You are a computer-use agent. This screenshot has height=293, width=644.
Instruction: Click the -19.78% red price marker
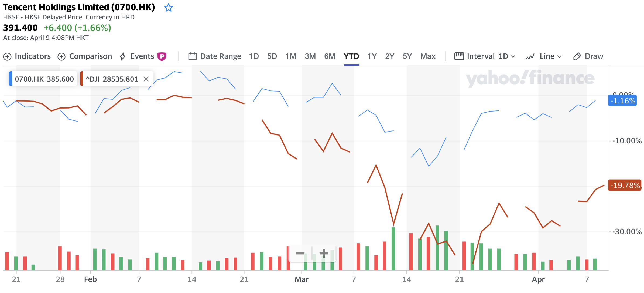click(625, 185)
